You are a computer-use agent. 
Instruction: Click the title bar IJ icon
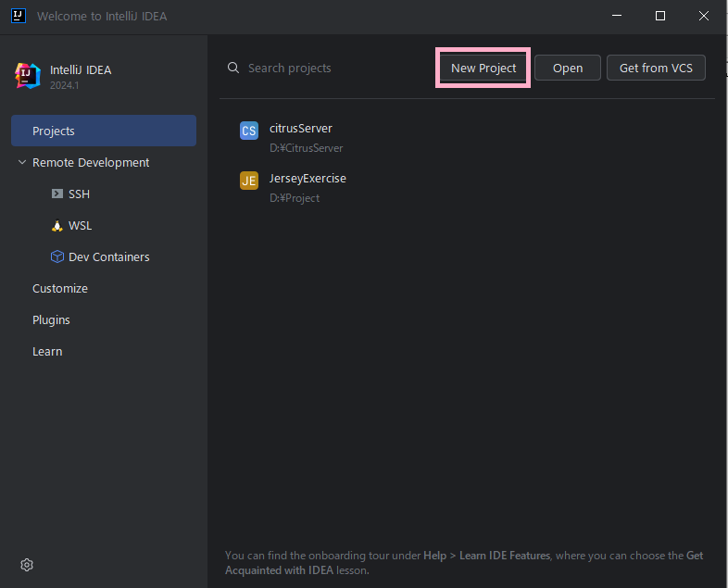pyautogui.click(x=19, y=16)
